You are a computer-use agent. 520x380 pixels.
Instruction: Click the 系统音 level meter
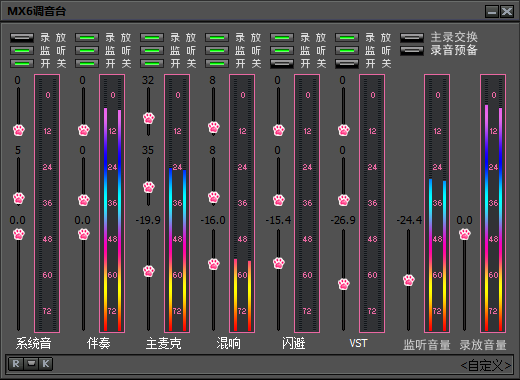pos(47,204)
